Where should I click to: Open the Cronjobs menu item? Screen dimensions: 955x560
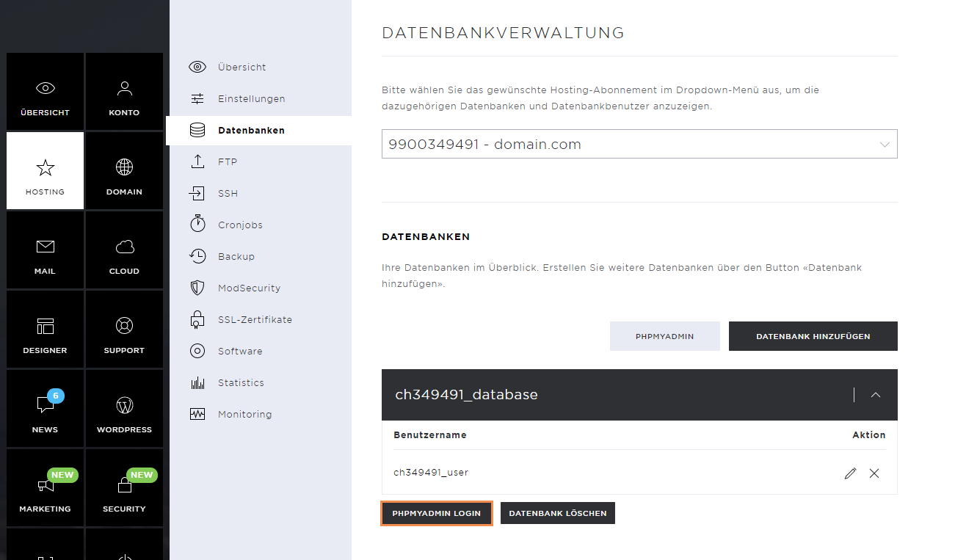[240, 225]
